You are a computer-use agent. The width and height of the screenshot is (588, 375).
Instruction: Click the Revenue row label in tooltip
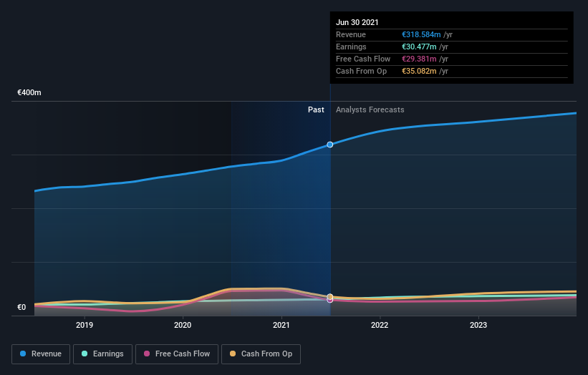coord(351,34)
